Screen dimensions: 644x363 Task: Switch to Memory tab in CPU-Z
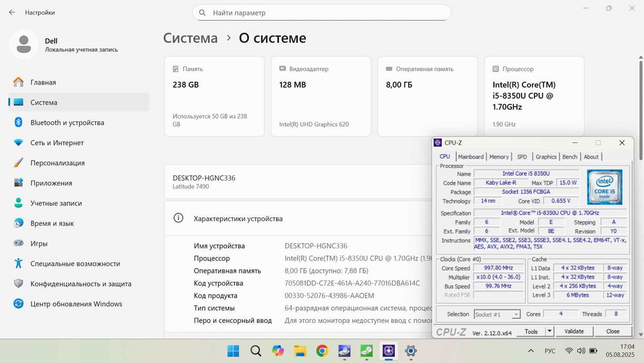(x=499, y=157)
